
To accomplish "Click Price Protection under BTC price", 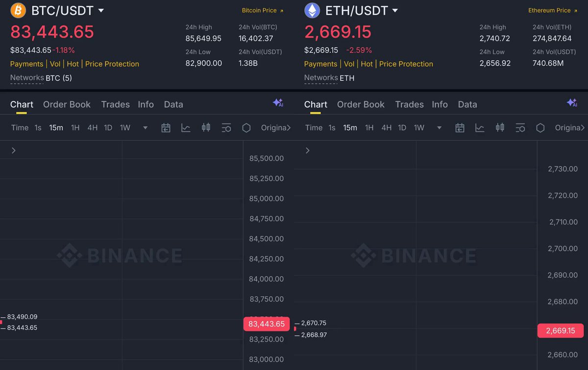I will [112, 64].
